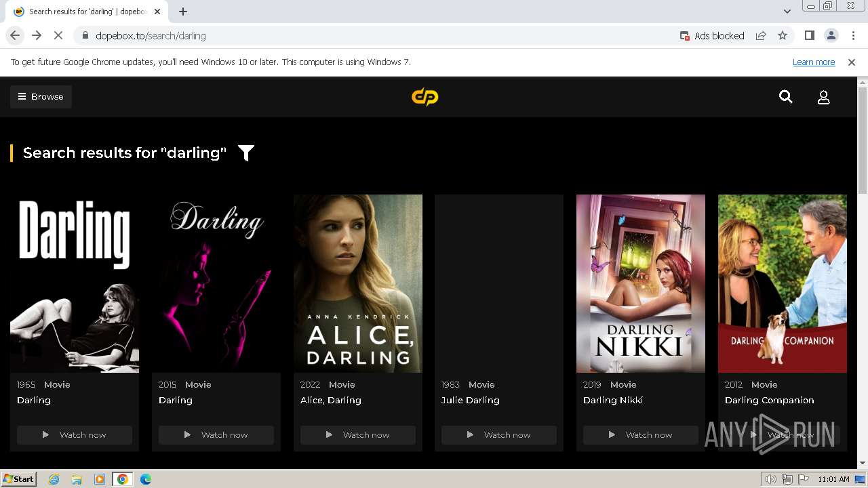Open the Alice, Darling title link
The image size is (868, 488).
tap(331, 401)
